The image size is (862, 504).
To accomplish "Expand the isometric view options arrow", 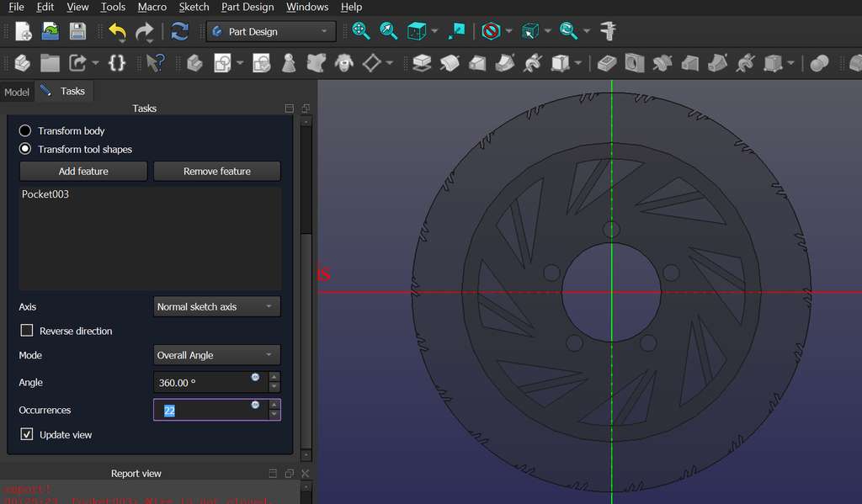I will (435, 31).
